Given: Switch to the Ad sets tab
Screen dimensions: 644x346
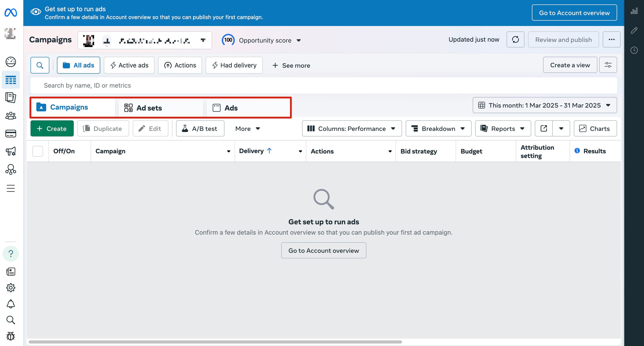Looking at the screenshot, I should 149,108.
